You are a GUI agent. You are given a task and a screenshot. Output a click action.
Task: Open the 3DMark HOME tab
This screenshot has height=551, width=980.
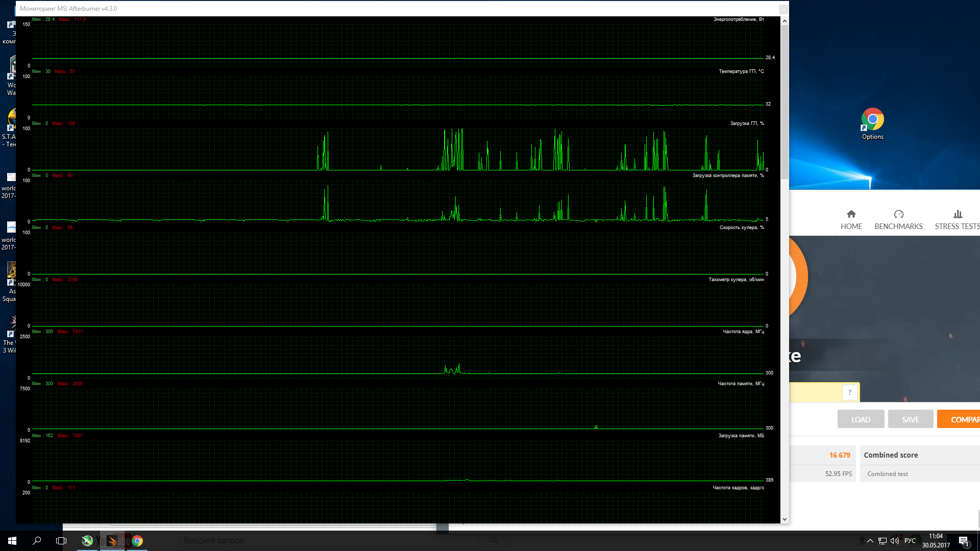coord(851,220)
